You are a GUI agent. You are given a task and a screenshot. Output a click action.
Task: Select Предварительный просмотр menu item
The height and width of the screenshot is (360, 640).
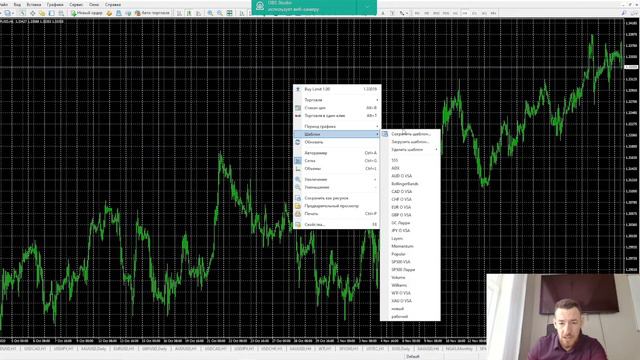point(337,206)
